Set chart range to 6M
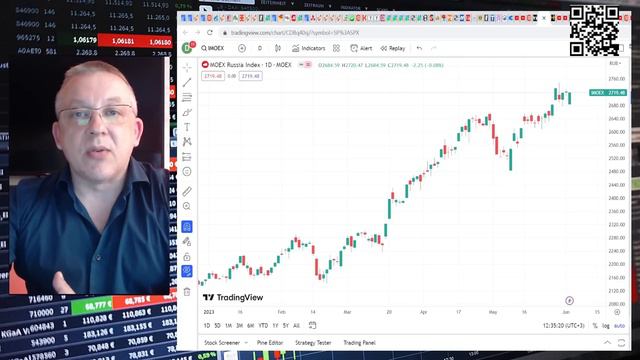The height and width of the screenshot is (360, 640). (251, 326)
